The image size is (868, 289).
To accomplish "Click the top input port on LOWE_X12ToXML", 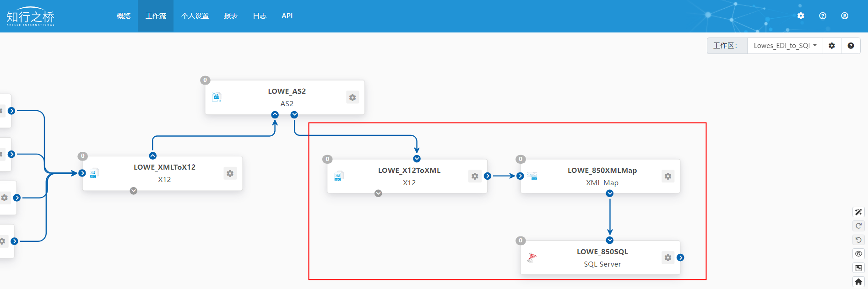I will click(x=417, y=159).
